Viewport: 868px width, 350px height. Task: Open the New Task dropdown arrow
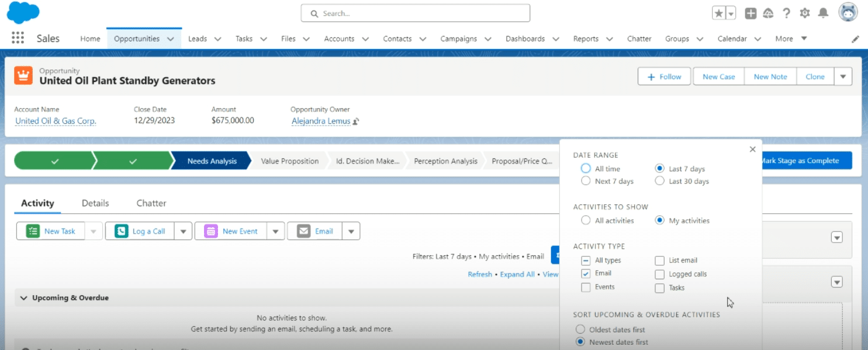coord(94,231)
